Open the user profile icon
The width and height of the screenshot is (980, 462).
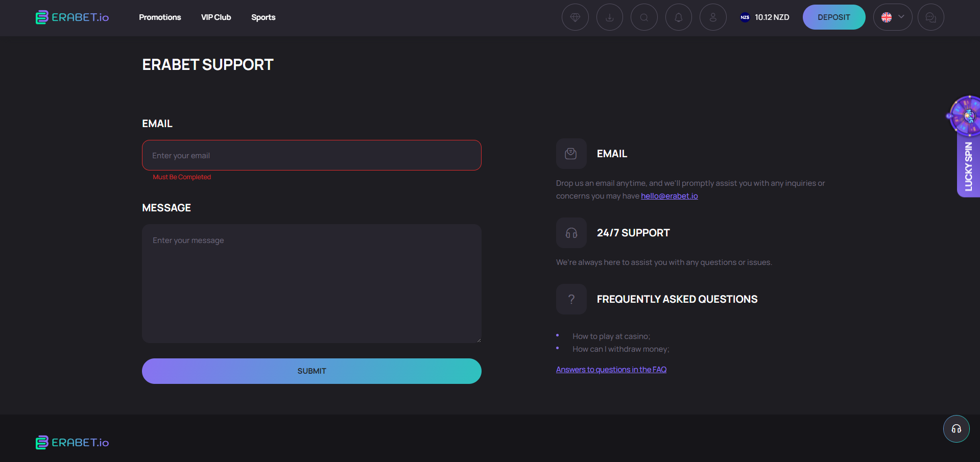coord(713,17)
